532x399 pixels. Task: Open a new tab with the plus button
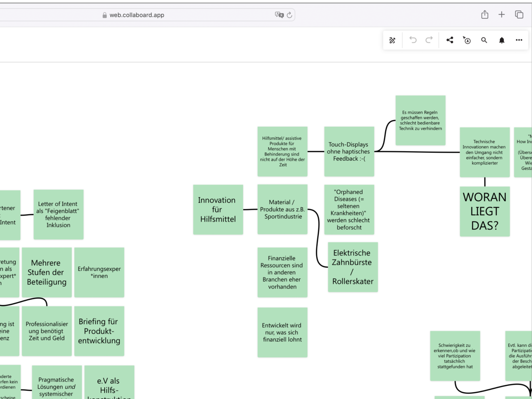pyautogui.click(x=501, y=14)
